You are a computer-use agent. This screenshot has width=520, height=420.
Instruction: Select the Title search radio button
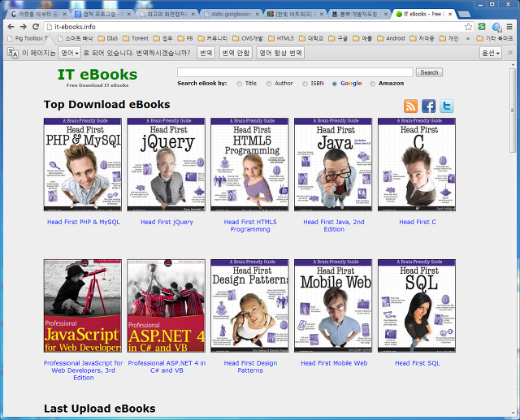coord(239,84)
